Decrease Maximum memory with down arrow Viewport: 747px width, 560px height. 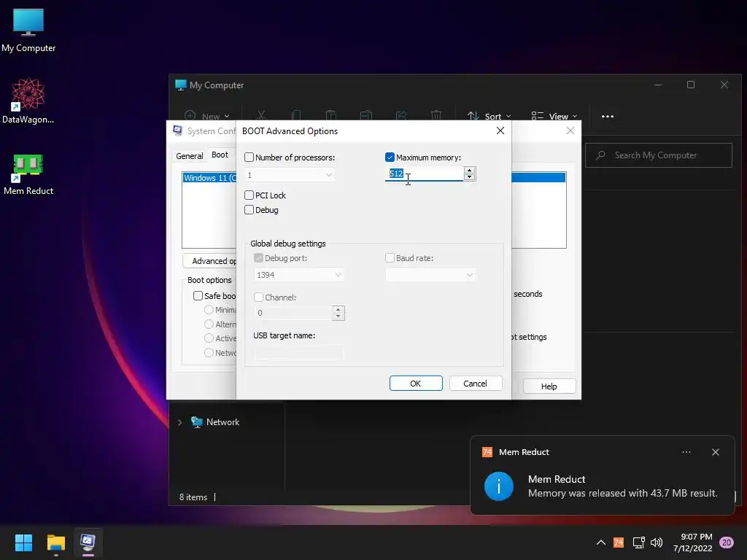tap(470, 177)
